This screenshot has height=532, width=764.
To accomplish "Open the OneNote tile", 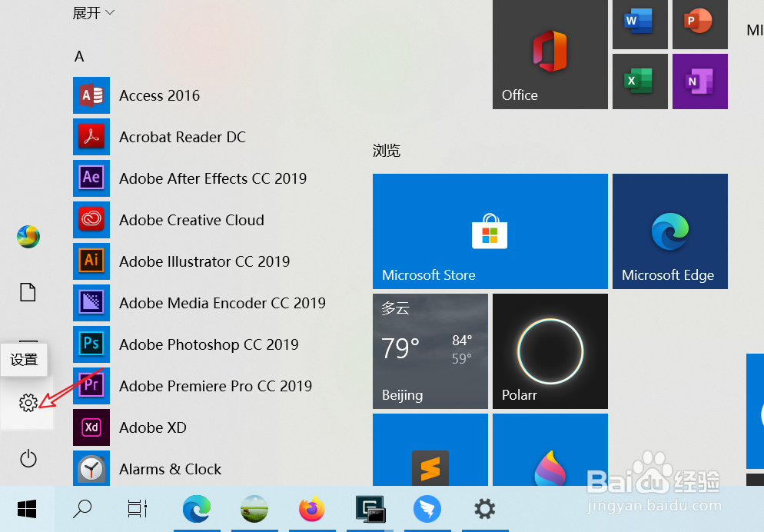I will click(699, 81).
